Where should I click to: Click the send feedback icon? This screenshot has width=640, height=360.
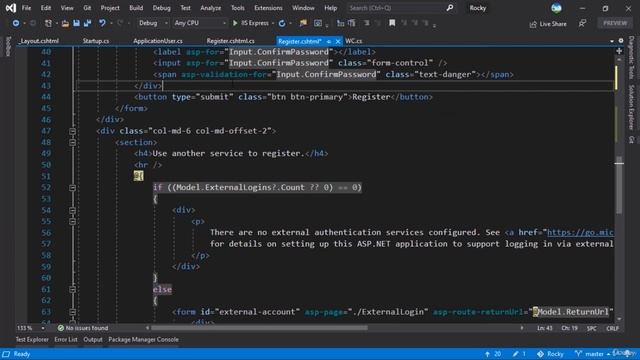pyautogui.click(x=582, y=24)
